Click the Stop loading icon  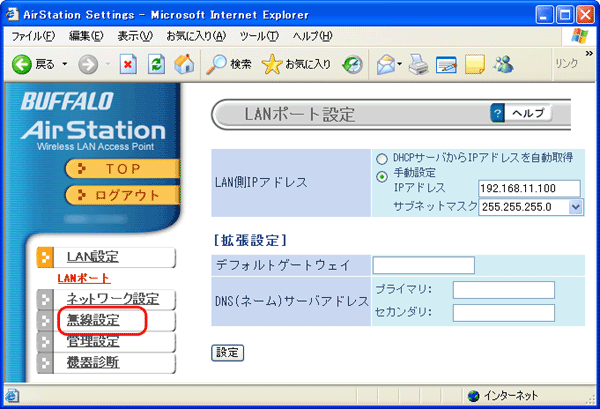[x=129, y=63]
